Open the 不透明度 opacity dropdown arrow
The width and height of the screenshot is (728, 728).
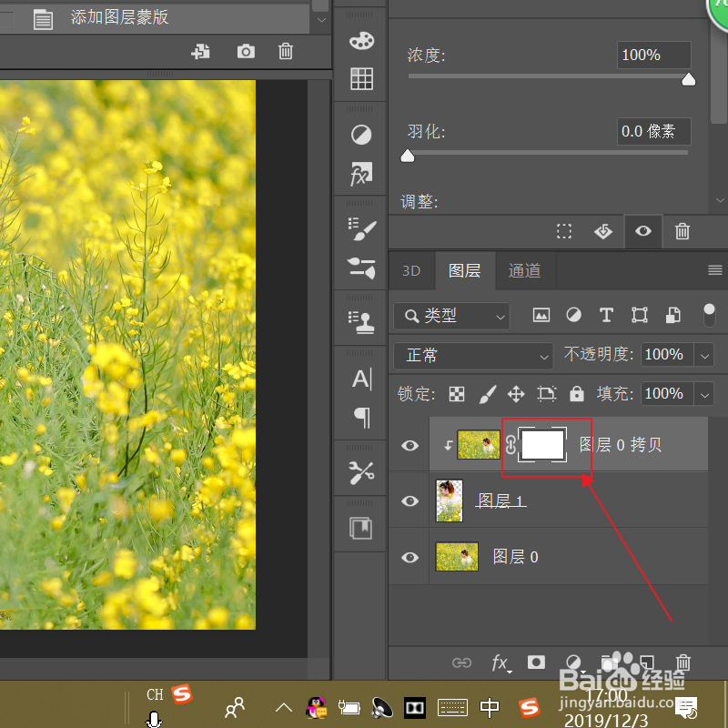click(704, 356)
